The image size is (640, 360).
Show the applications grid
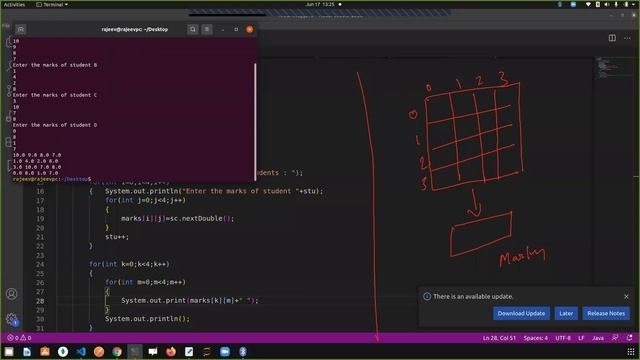coord(631,351)
